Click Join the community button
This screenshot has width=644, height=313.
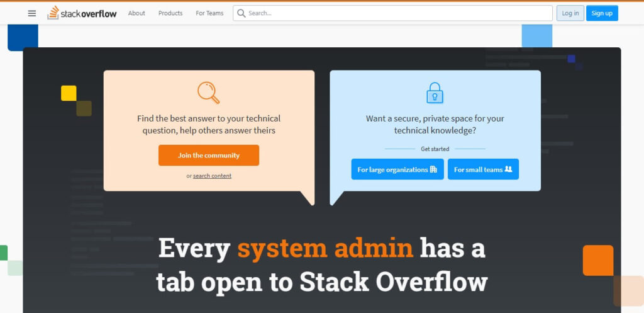coord(209,156)
